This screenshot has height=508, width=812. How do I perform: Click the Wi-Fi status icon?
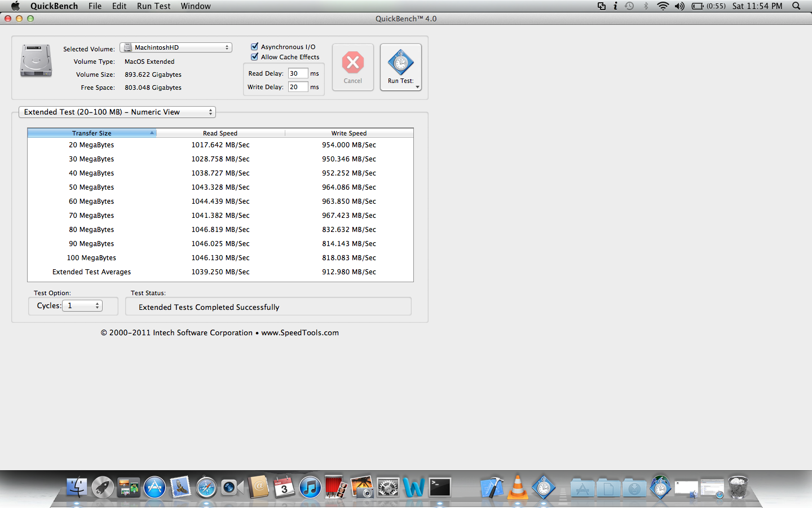[663, 6]
